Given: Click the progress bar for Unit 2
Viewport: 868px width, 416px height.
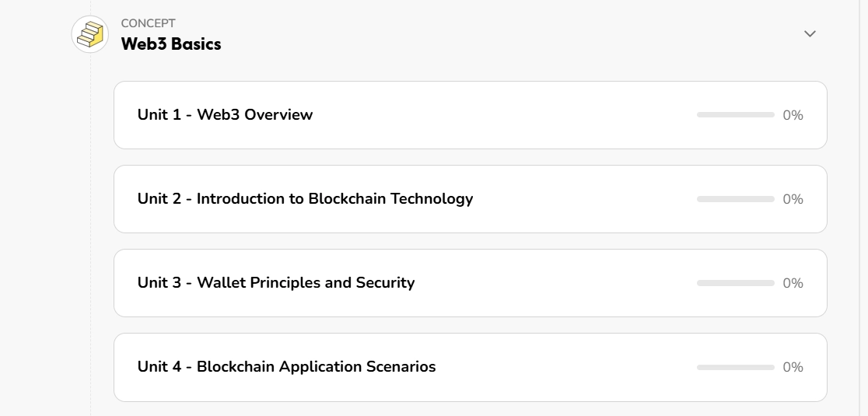Looking at the screenshot, I should 735,199.
